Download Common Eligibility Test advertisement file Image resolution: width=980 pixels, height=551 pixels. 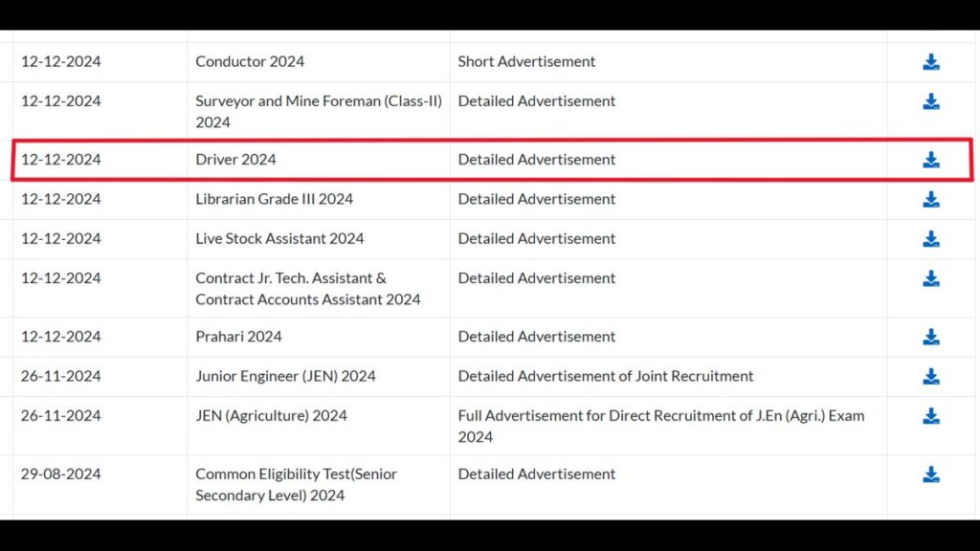930,474
